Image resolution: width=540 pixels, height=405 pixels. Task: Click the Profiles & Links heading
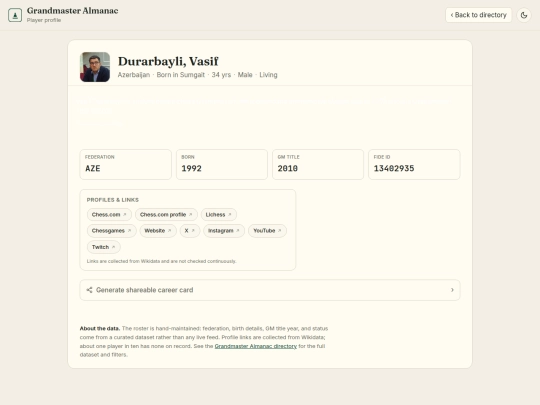point(113,200)
